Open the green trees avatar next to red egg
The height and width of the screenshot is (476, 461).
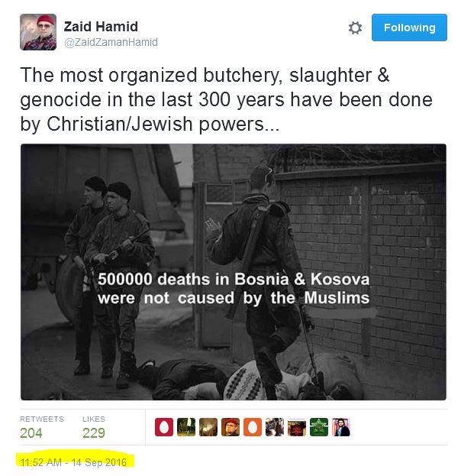click(186, 427)
